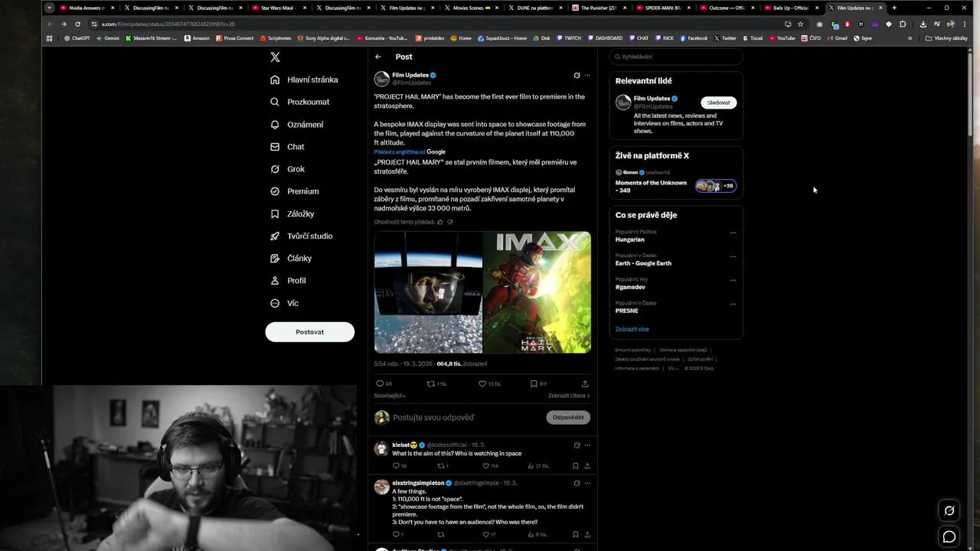
Task: Like klebst's reply with 114 likes
Action: (490, 465)
